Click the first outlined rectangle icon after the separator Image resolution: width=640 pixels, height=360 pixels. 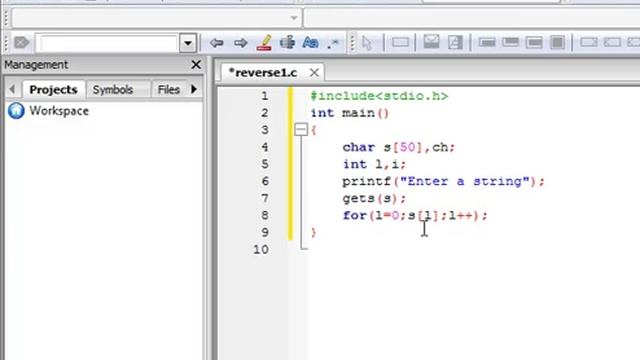click(x=589, y=42)
